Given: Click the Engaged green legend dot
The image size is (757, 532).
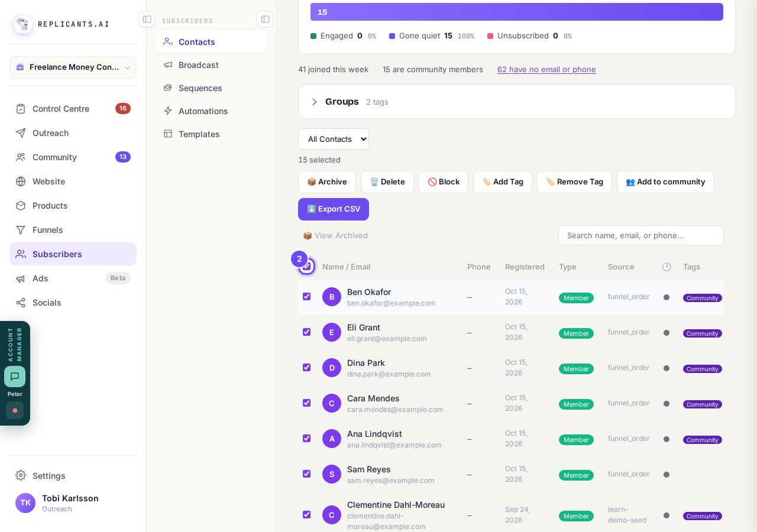Looking at the screenshot, I should [x=313, y=36].
